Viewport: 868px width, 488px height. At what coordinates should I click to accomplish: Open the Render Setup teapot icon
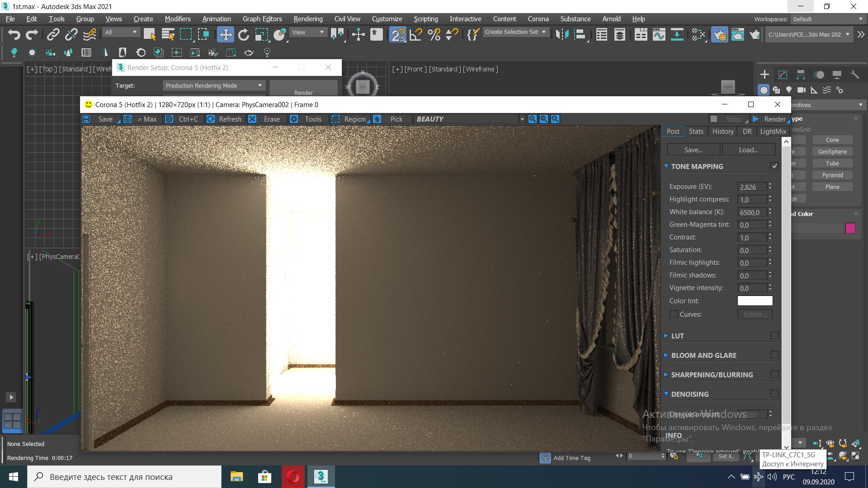tap(720, 34)
